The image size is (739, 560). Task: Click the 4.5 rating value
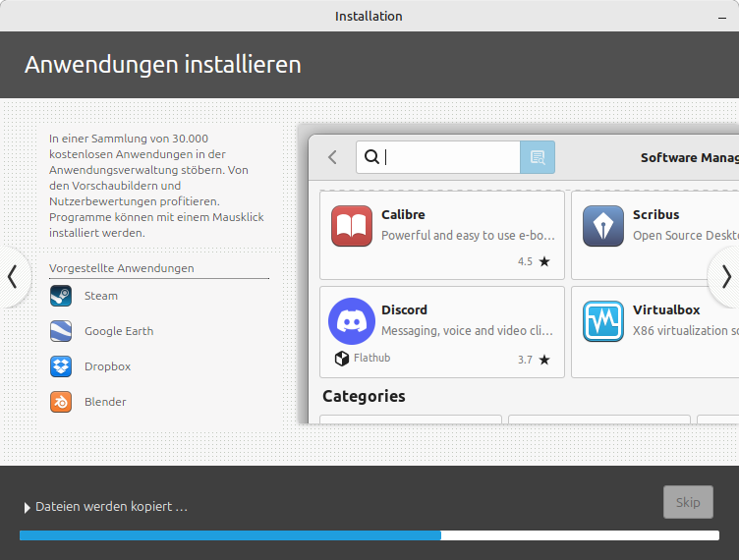coord(525,261)
